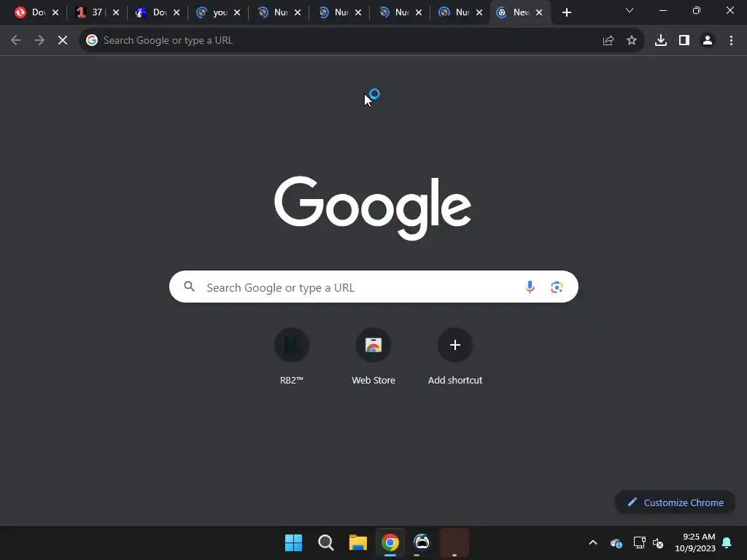Click the muted volume tray icon
This screenshot has width=747, height=560.
[x=658, y=542]
